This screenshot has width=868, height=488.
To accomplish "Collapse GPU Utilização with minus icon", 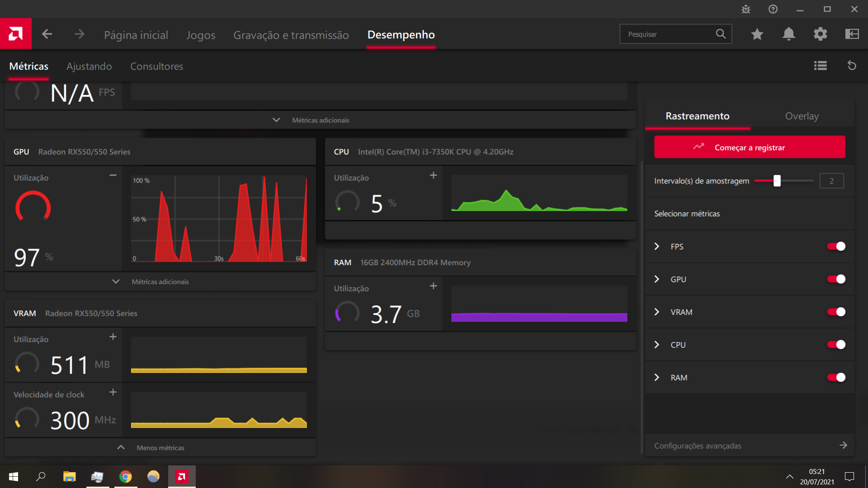I will pyautogui.click(x=113, y=175).
